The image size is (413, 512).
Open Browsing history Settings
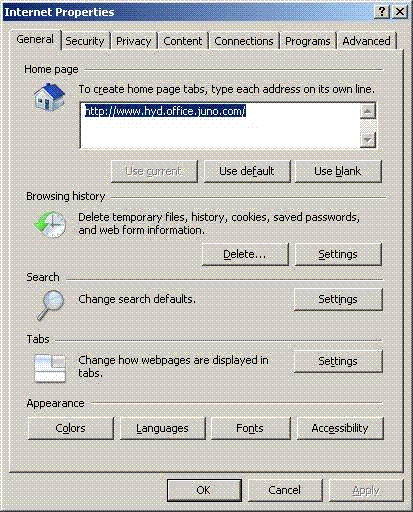(338, 254)
